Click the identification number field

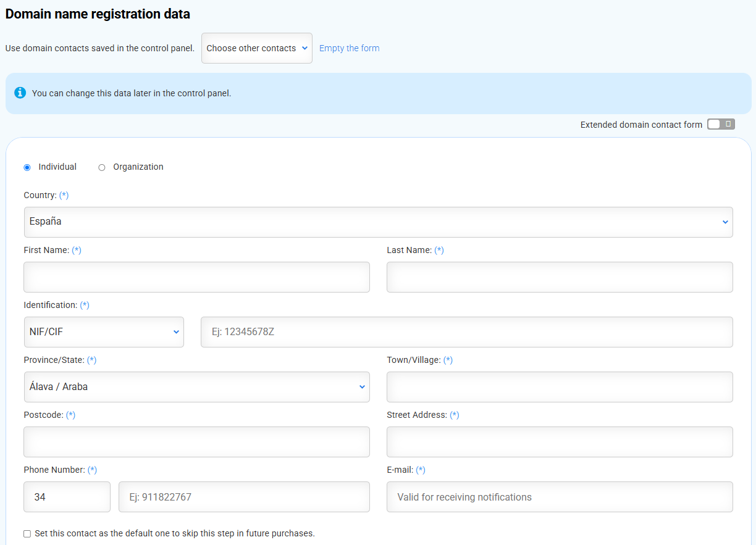point(466,332)
